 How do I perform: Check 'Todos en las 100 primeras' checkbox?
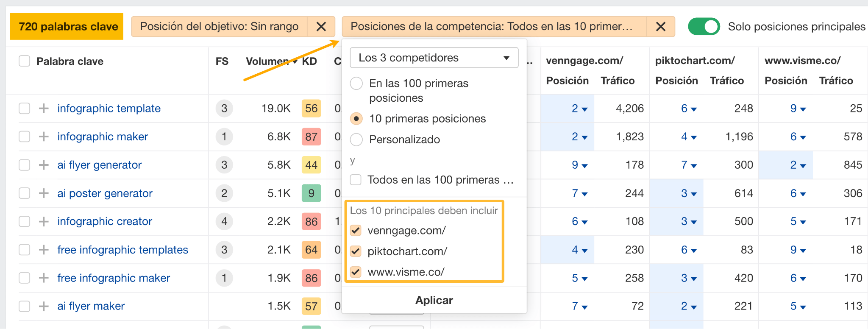coord(356,180)
